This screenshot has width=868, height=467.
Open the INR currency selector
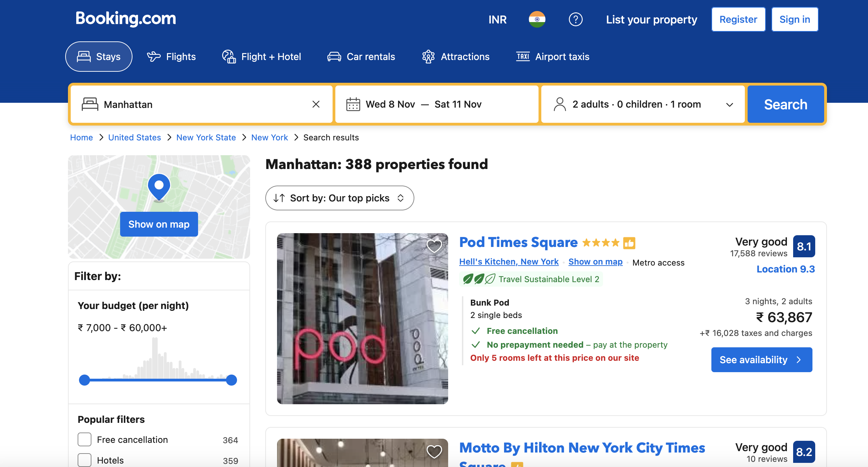497,20
